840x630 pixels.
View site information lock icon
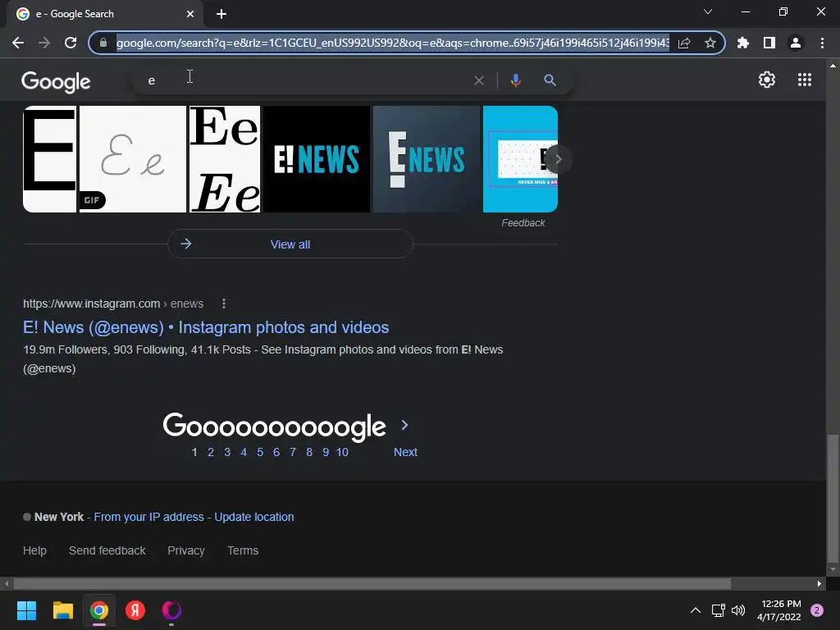[103, 43]
